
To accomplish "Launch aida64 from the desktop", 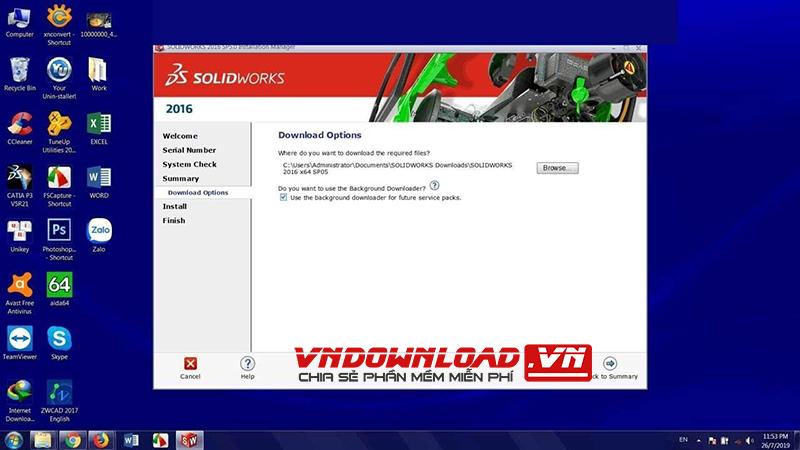I will (59, 289).
